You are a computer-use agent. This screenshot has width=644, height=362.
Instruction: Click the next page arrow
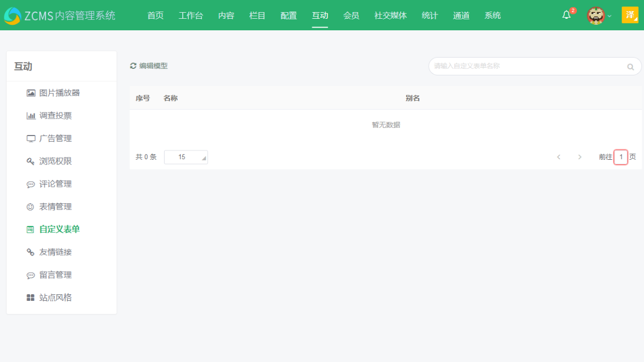tap(580, 157)
